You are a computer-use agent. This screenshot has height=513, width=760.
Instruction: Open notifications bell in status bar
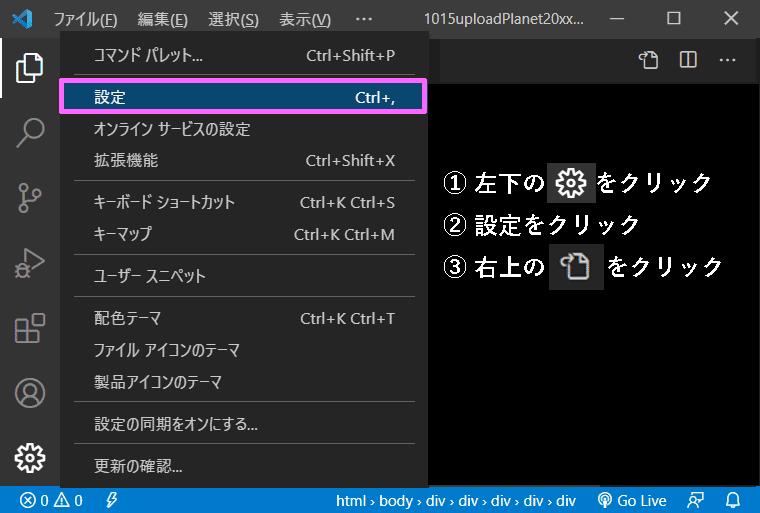[x=733, y=500]
